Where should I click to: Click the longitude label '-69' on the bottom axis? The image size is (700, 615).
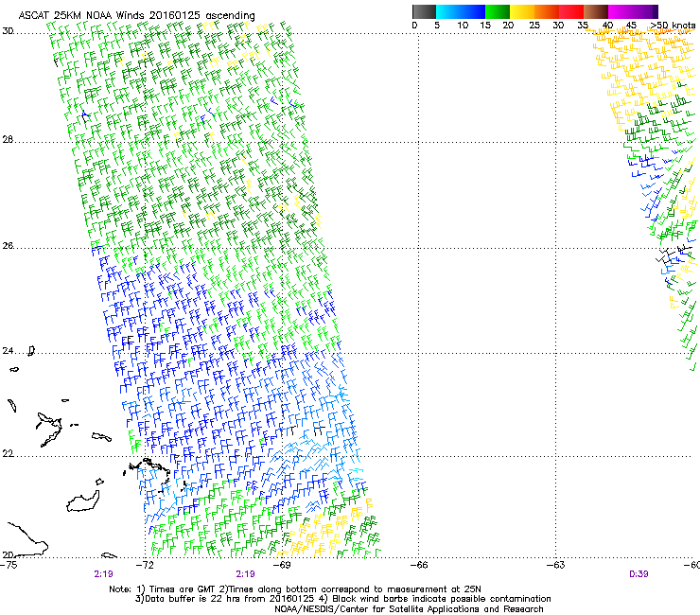pos(282,565)
